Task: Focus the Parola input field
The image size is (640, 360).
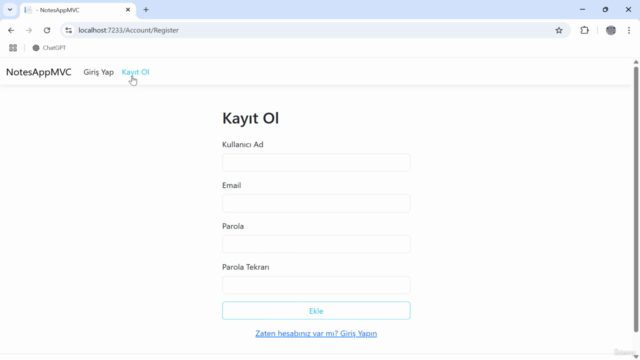Action: point(316,244)
